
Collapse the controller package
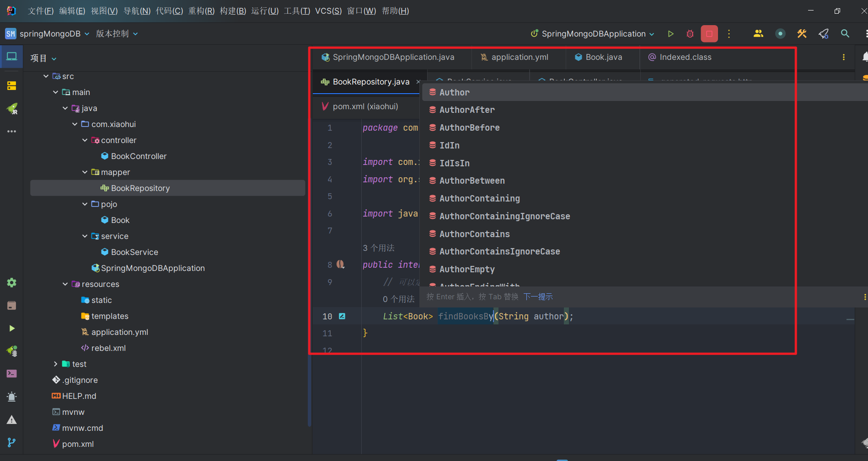(x=85, y=140)
